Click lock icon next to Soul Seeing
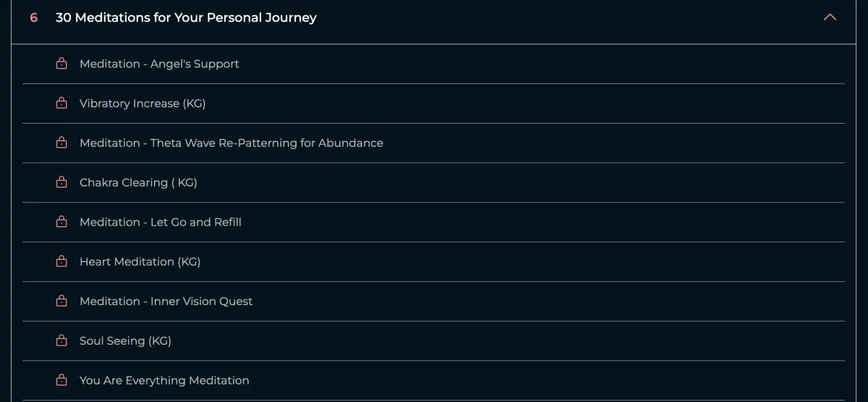 click(x=61, y=341)
